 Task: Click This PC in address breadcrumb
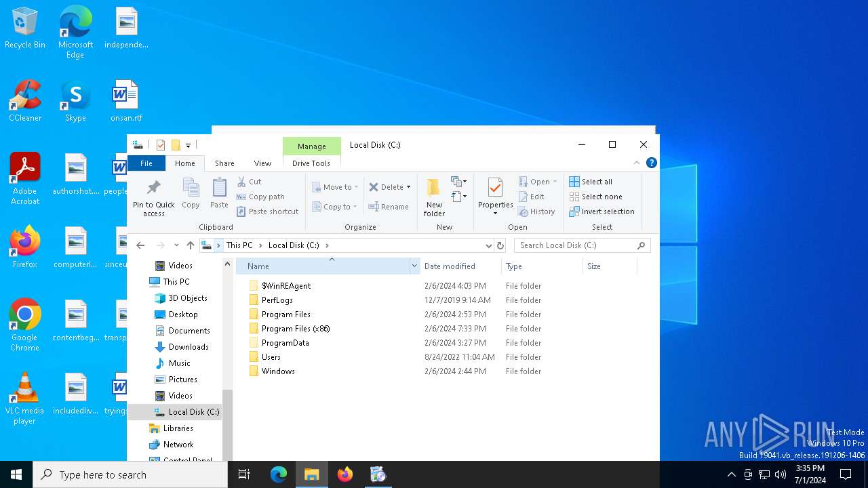[x=239, y=245]
